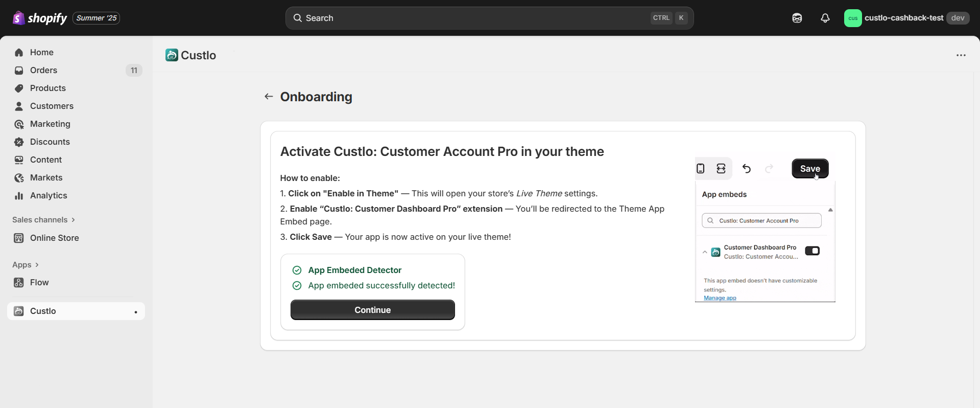Toggle the Customer Dashboard Pro switch
The image size is (980, 408).
pyautogui.click(x=812, y=251)
